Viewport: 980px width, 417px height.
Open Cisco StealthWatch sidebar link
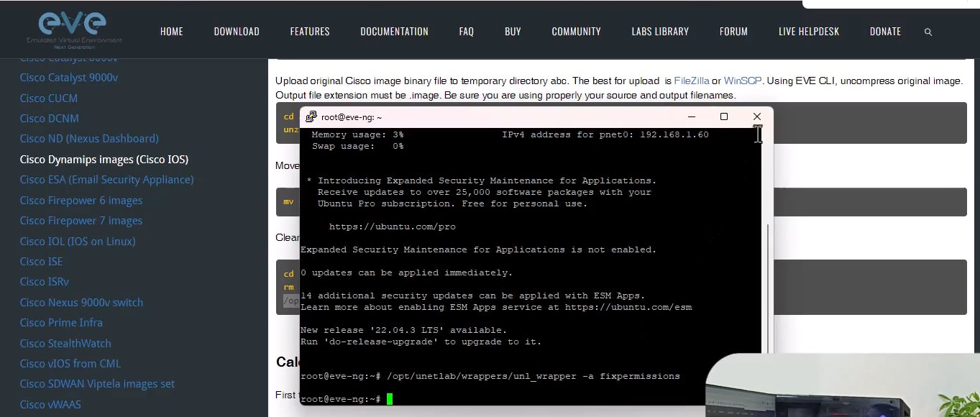pos(65,343)
